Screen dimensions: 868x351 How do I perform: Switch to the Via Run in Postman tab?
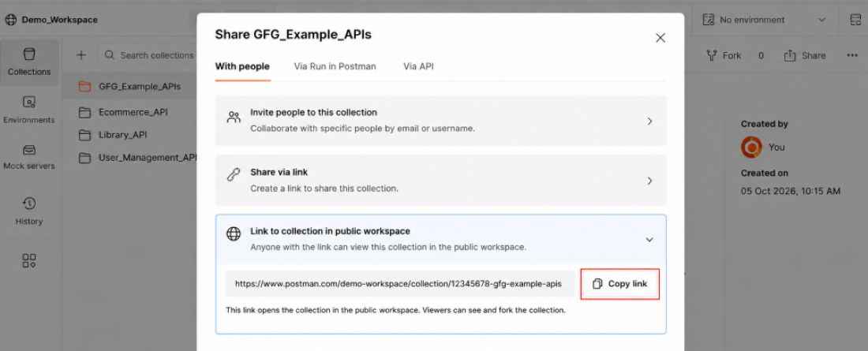coord(335,66)
